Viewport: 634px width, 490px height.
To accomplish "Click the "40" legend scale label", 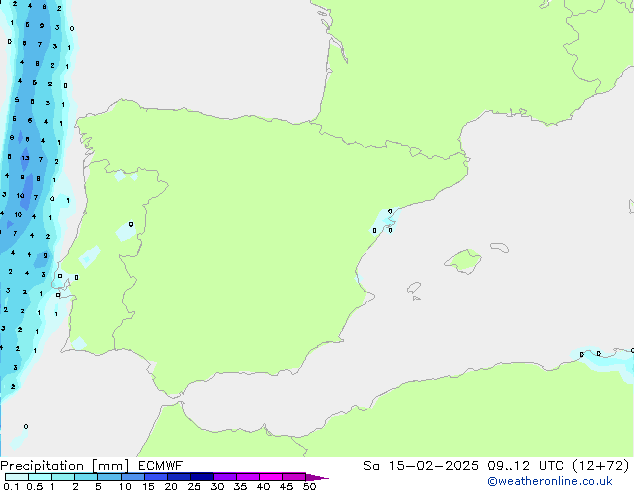I will 263,486.
